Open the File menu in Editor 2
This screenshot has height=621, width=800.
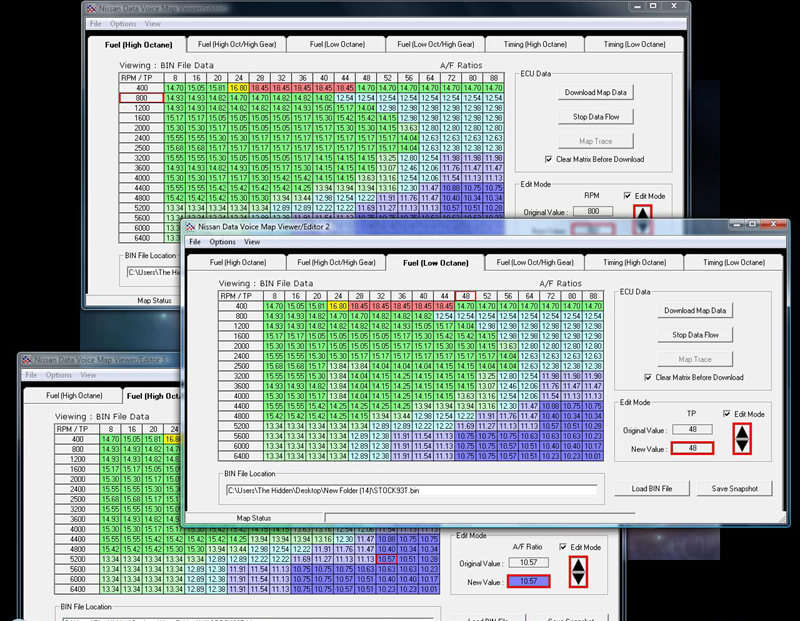pos(195,242)
